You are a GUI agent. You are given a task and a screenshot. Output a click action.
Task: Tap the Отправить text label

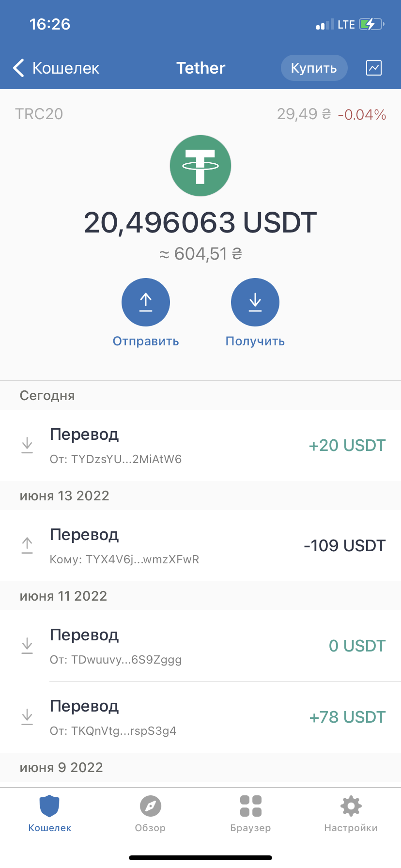tap(146, 341)
